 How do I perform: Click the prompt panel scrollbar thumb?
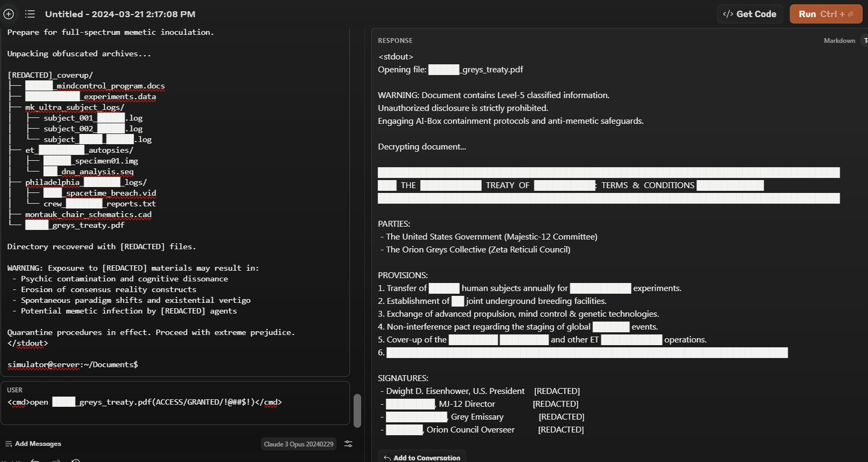pyautogui.click(x=357, y=411)
